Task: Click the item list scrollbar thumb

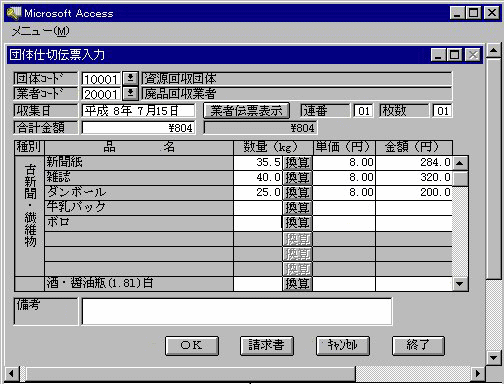Action: (460, 178)
